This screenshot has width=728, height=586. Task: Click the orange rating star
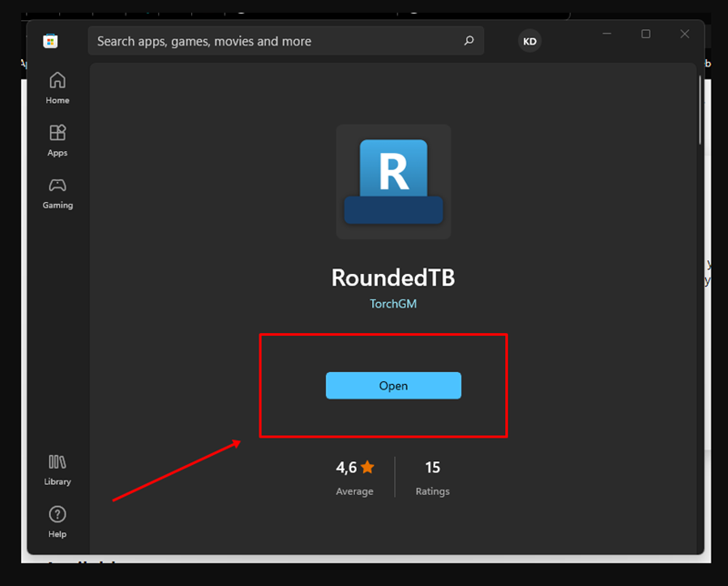coord(368,467)
